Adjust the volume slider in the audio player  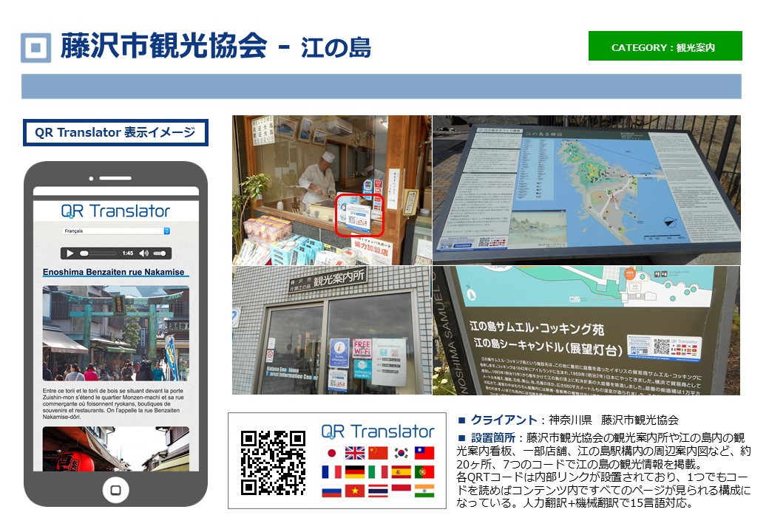coord(160,253)
